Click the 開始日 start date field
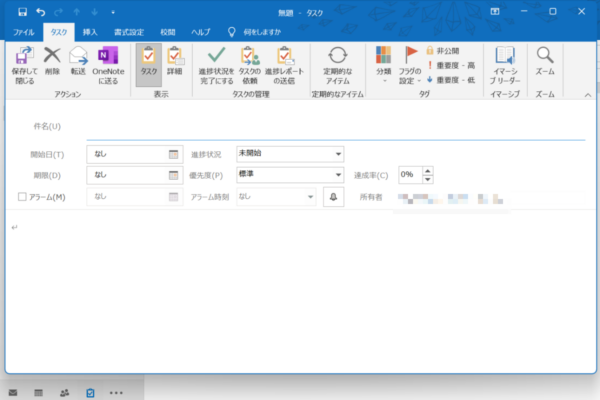Viewport: 600px width, 400px height. click(x=128, y=154)
